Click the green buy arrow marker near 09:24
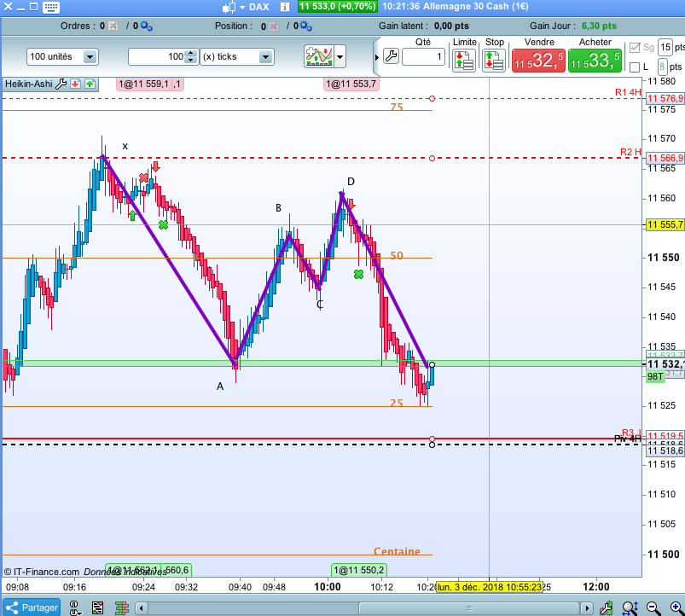This screenshot has height=616, width=685. 133,215
